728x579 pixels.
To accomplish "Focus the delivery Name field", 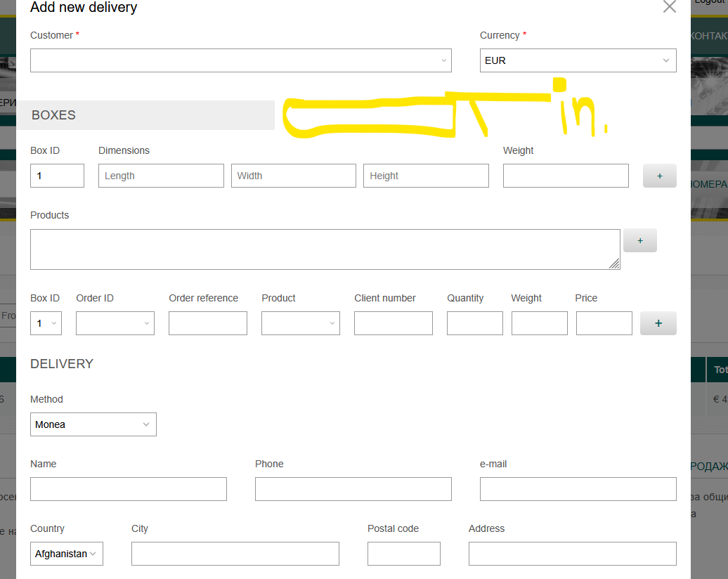I will pyautogui.click(x=128, y=489).
